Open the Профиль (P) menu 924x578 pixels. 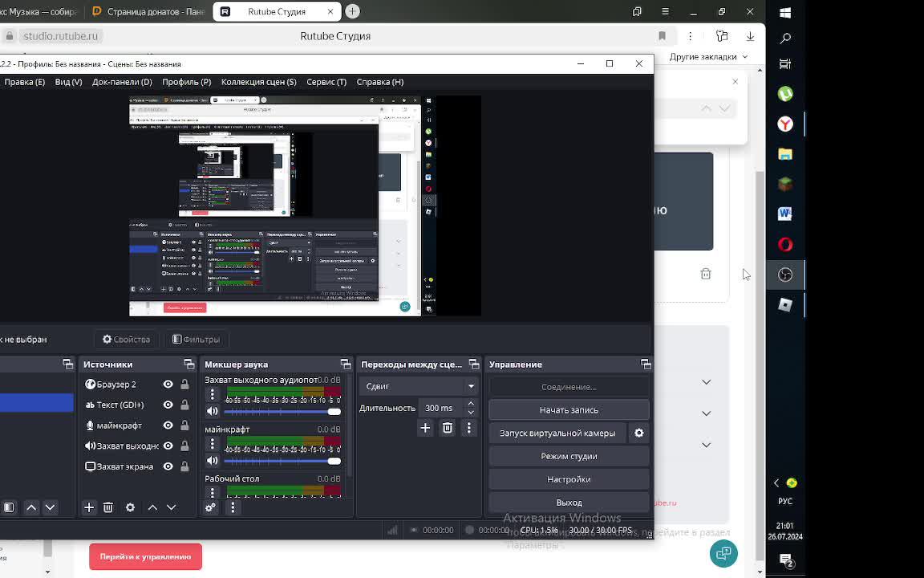[x=186, y=82]
